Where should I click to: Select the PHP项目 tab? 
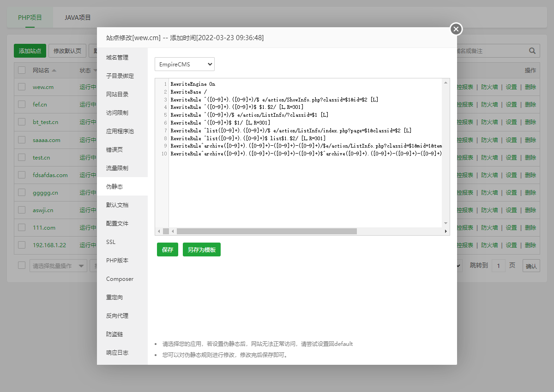[x=30, y=17]
